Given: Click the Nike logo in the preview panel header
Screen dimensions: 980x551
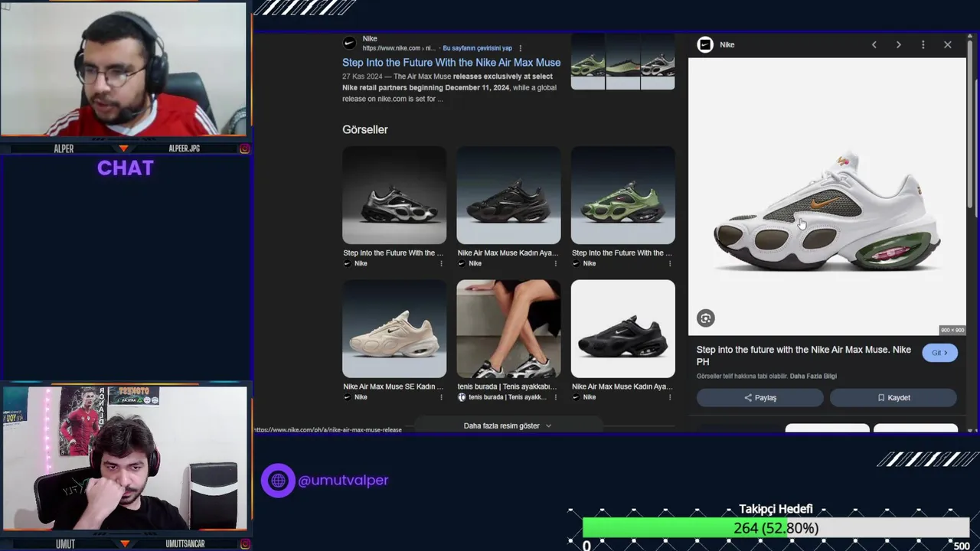Looking at the screenshot, I should click(705, 44).
